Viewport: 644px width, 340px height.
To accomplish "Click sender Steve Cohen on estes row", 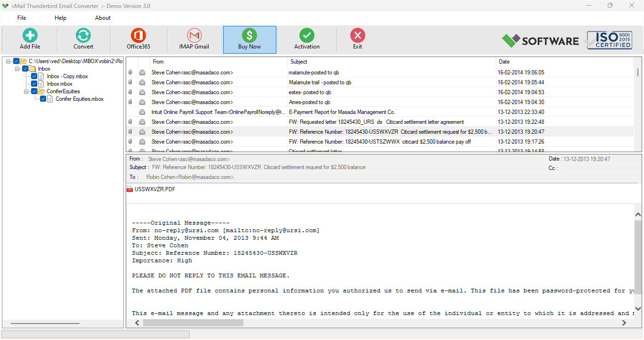I will pyautogui.click(x=192, y=92).
